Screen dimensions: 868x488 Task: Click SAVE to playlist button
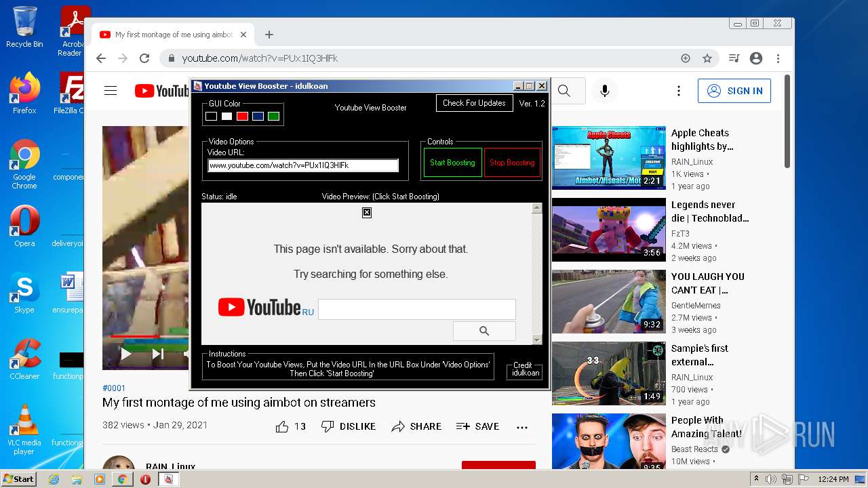point(477,426)
